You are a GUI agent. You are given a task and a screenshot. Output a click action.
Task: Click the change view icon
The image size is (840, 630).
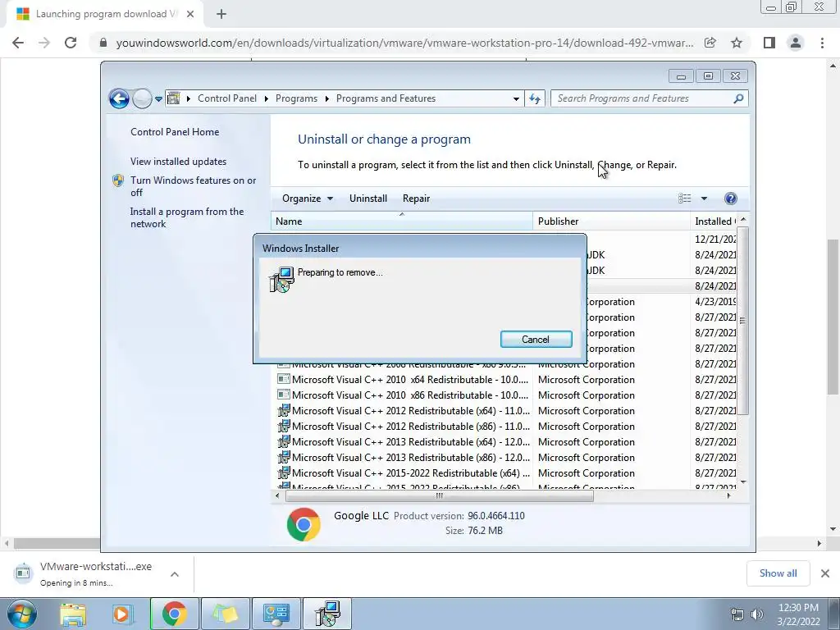click(x=685, y=199)
